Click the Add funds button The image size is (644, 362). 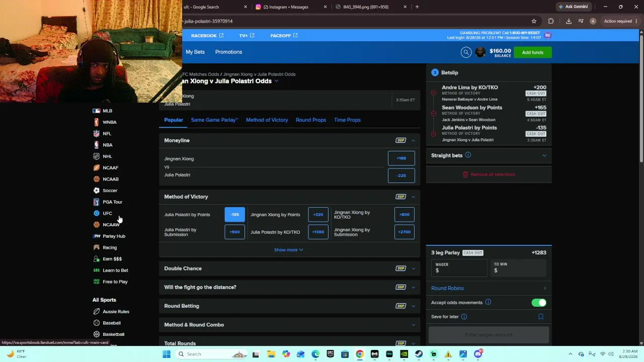(x=533, y=52)
